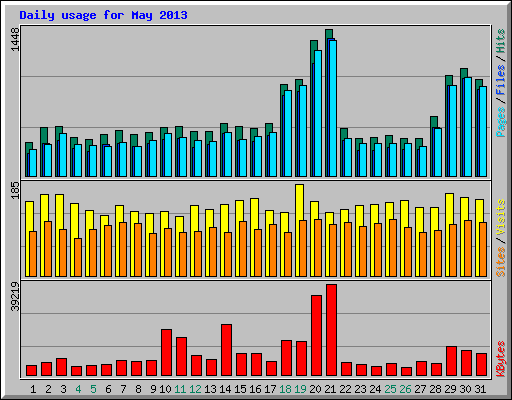Click day 25 weekend label
The image size is (512, 400).
390,389
